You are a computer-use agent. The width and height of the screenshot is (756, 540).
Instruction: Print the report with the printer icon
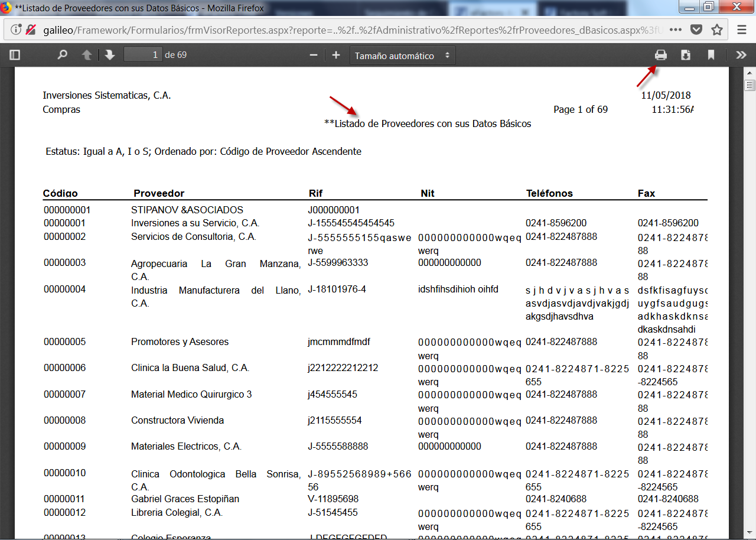[661, 55]
